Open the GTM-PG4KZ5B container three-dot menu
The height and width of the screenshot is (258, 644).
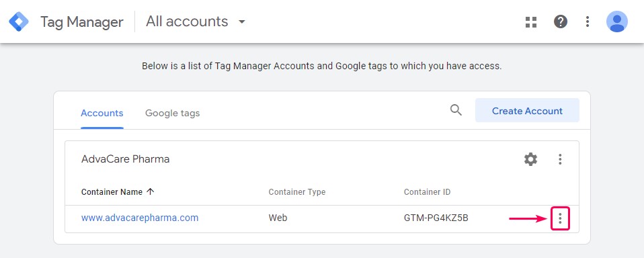(560, 218)
